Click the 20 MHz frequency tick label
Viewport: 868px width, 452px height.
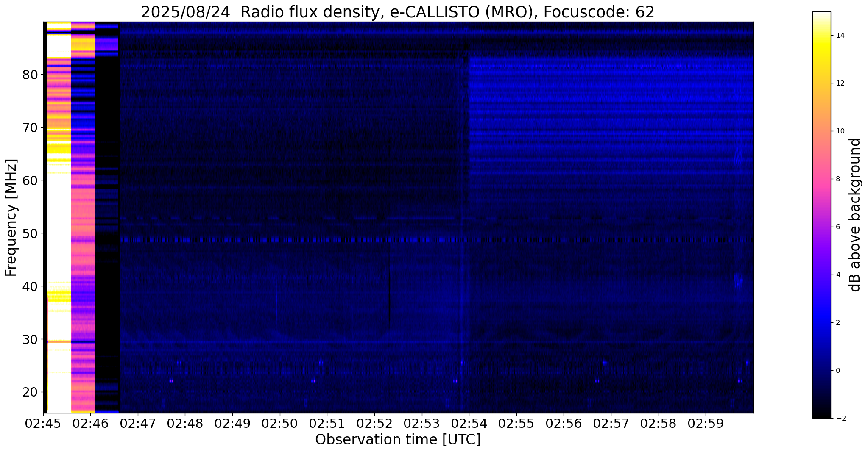click(30, 392)
